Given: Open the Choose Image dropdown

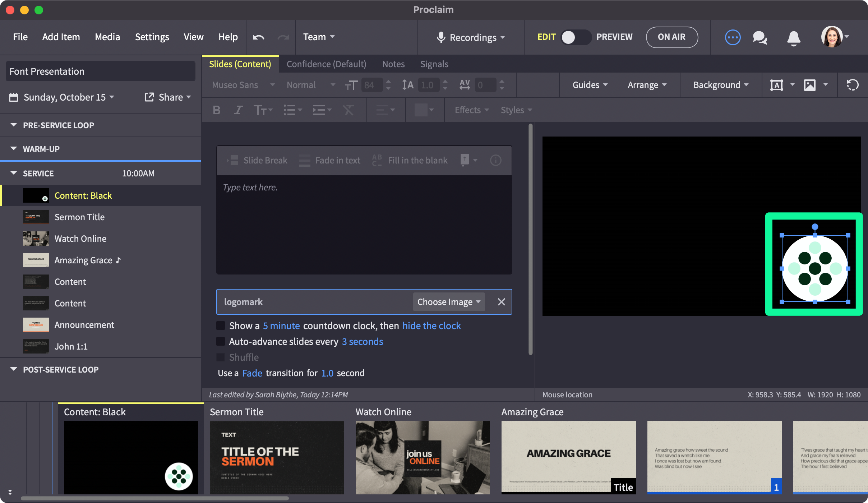Looking at the screenshot, I should tap(448, 302).
